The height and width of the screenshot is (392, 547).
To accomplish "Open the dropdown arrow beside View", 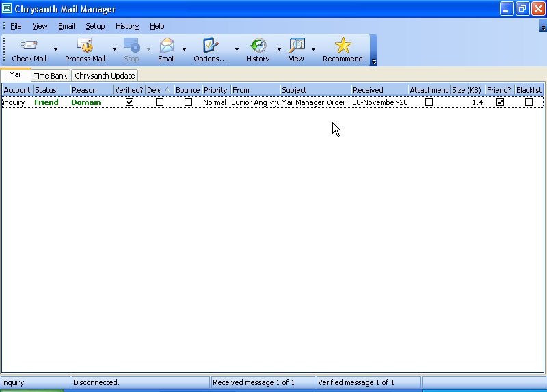I will tap(313, 50).
